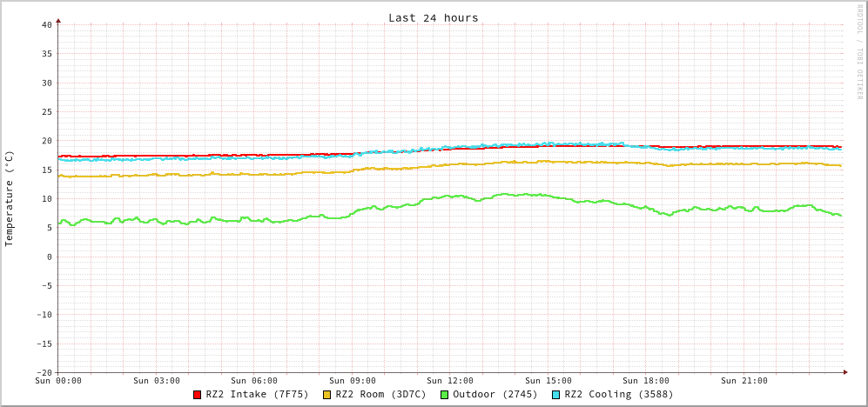Click the Sun 03:00 time axis label
This screenshot has width=868, height=407.
(x=157, y=381)
